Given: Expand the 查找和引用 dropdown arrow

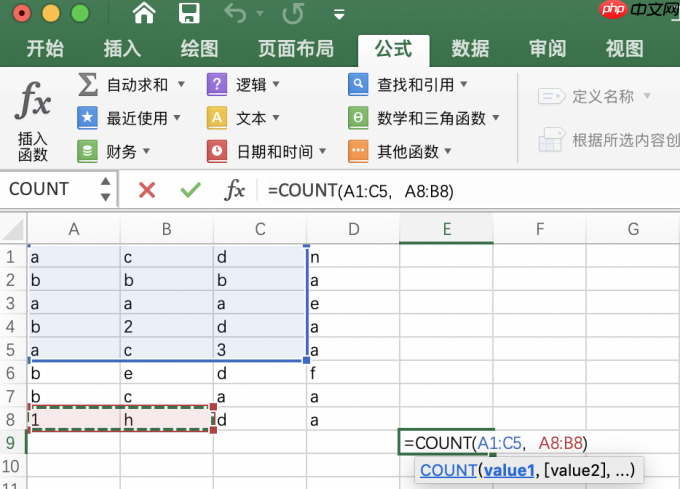Looking at the screenshot, I should click(464, 84).
